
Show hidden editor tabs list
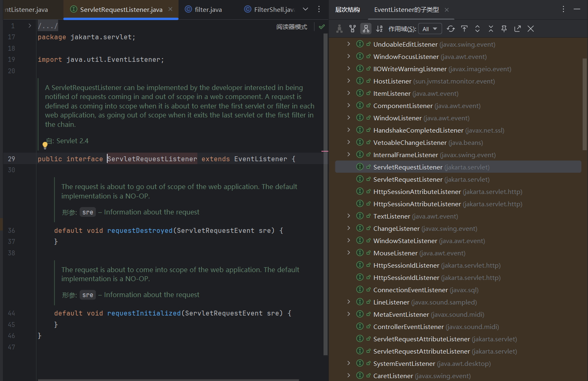point(305,9)
